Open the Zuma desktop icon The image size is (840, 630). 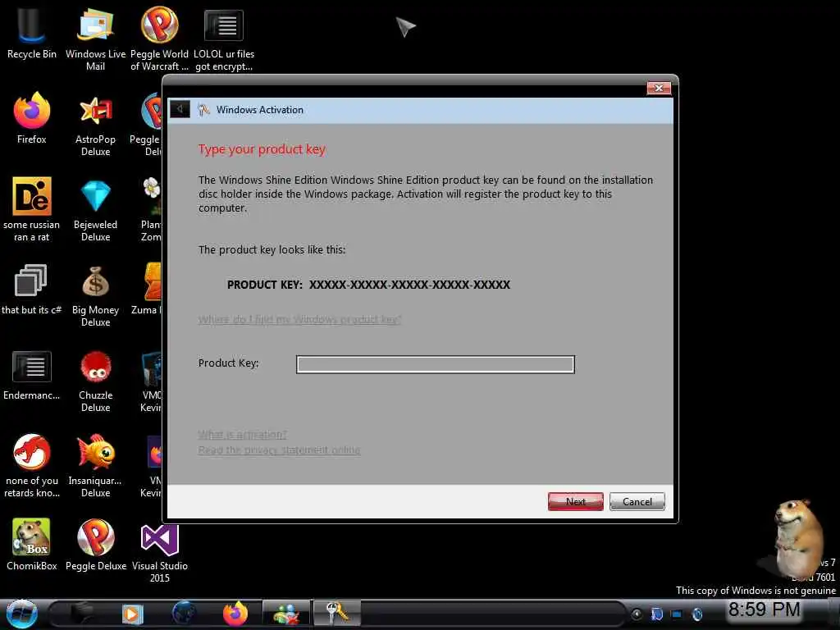click(146, 290)
